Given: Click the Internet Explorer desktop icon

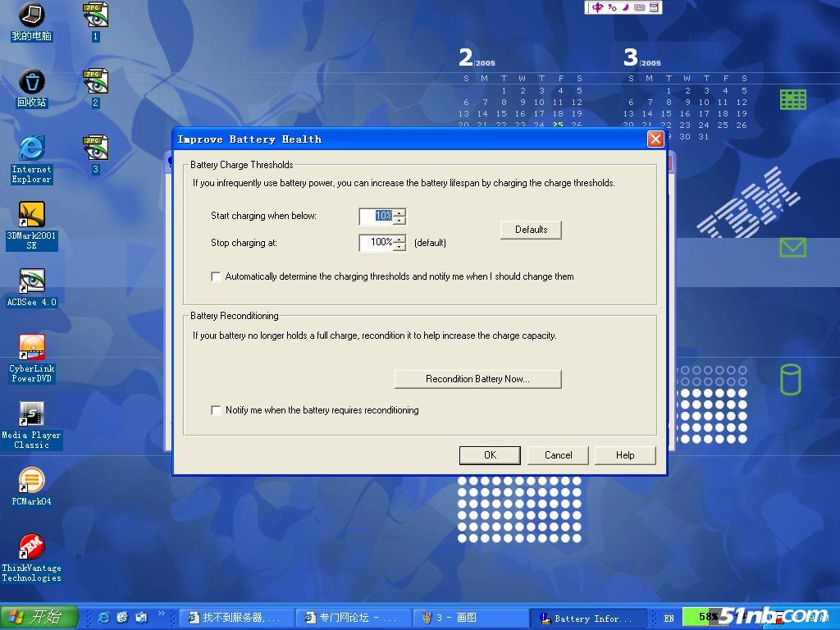Looking at the screenshot, I should point(31,148).
